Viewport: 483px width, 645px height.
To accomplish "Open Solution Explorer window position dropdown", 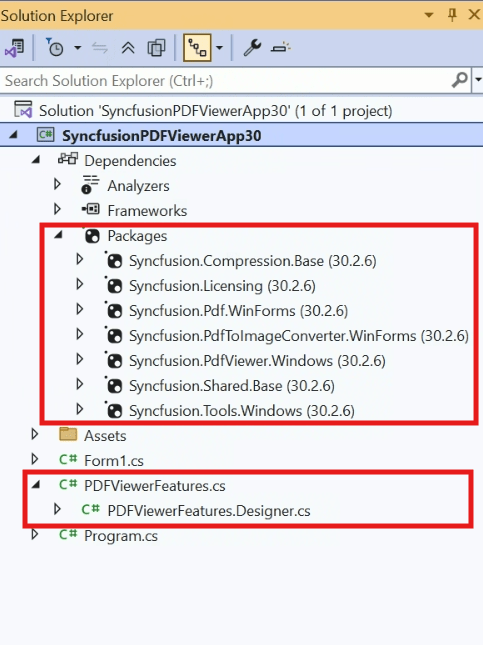I will [x=429, y=15].
